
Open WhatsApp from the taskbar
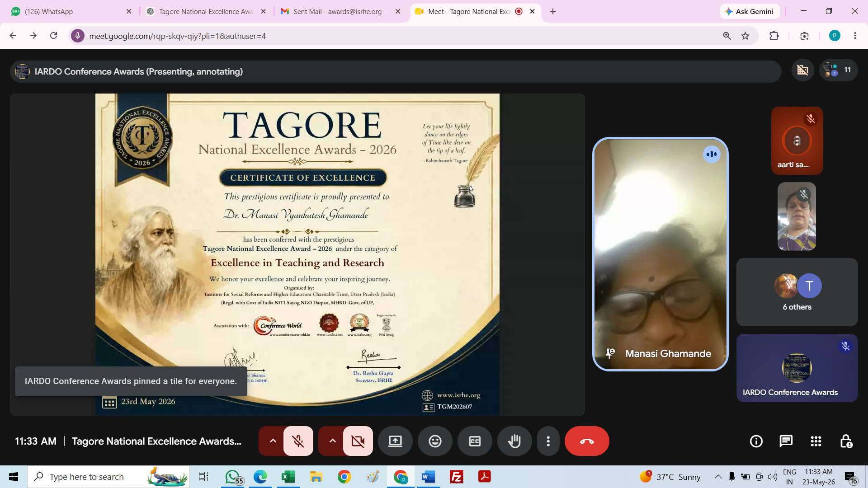pos(233,477)
